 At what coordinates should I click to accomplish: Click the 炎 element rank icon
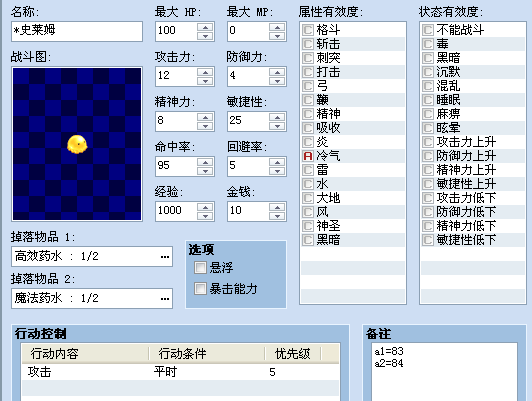(308, 142)
